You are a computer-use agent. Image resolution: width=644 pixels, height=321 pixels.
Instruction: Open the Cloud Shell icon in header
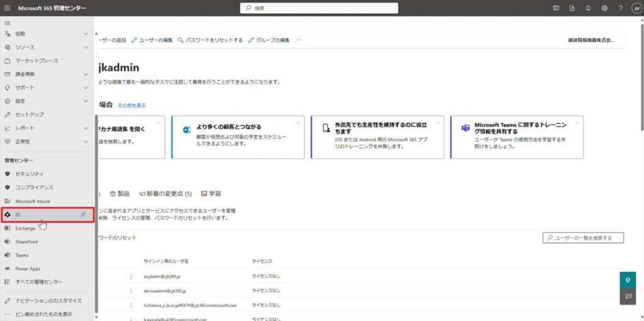tap(556, 8)
